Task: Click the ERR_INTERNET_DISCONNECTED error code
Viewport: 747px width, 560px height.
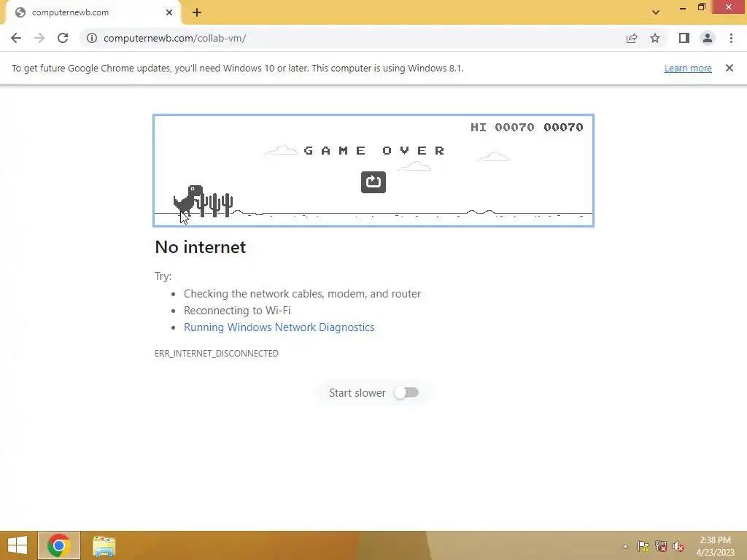Action: click(217, 354)
